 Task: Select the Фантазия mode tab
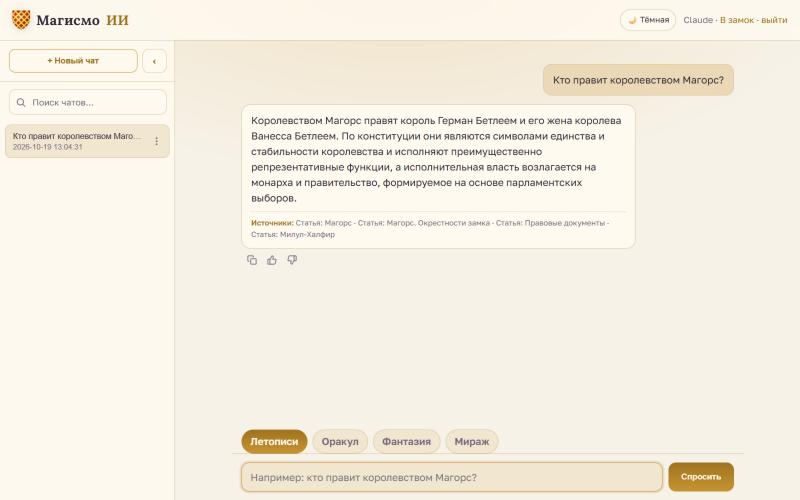point(406,441)
